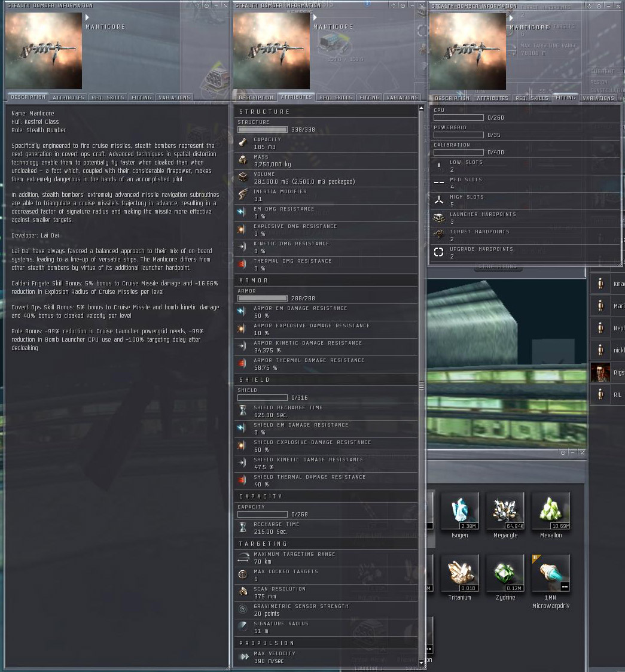The width and height of the screenshot is (625, 672).
Task: Click the Turret Hardpoints icon
Action: pyautogui.click(x=438, y=235)
